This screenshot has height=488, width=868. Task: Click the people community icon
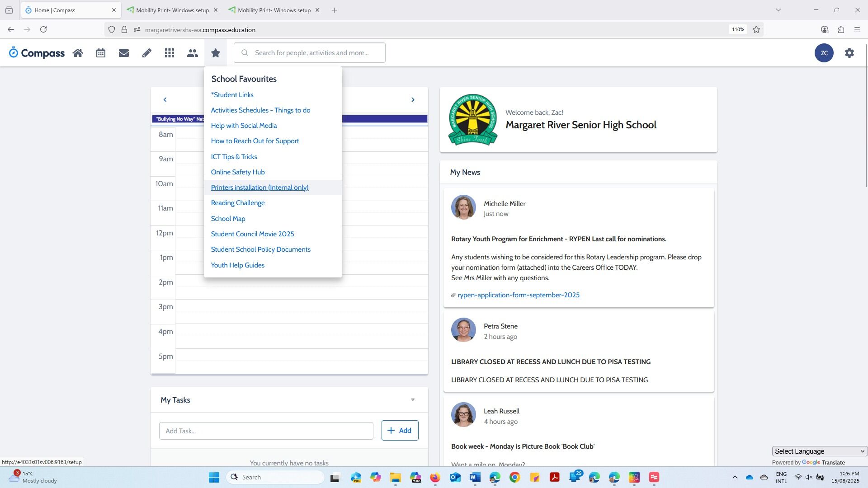pyautogui.click(x=193, y=53)
